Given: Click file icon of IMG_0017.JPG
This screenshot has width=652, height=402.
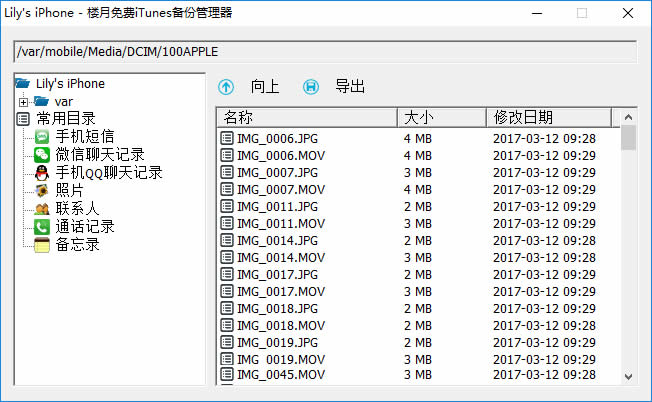Looking at the screenshot, I should click(227, 274).
